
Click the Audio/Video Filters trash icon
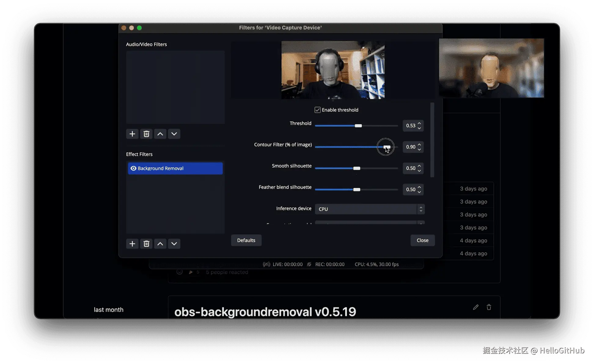(x=146, y=134)
